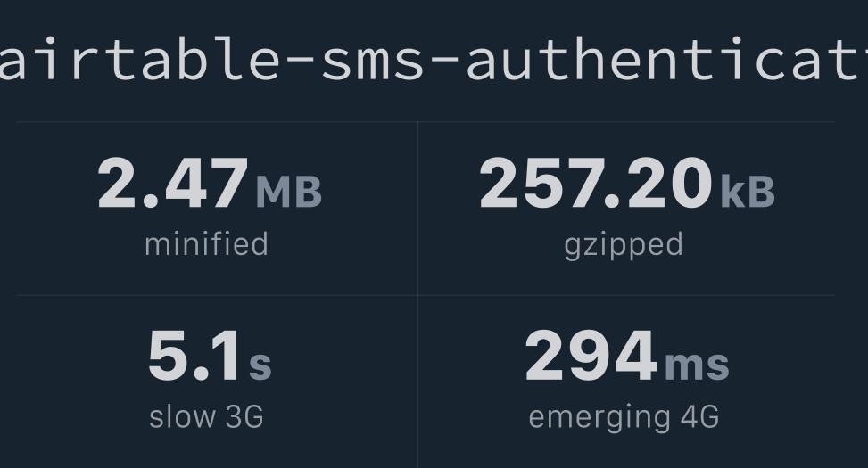This screenshot has width=868, height=468.
Task: Click the MB unit label
Action: click(288, 193)
